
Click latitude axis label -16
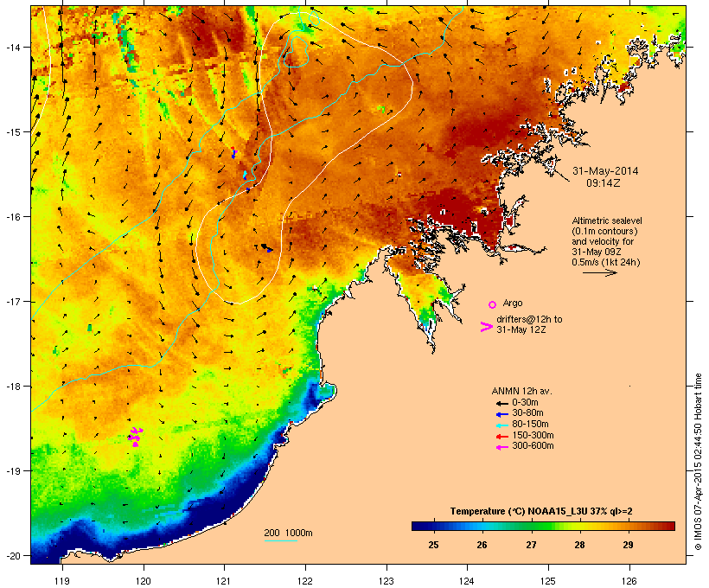(14, 217)
